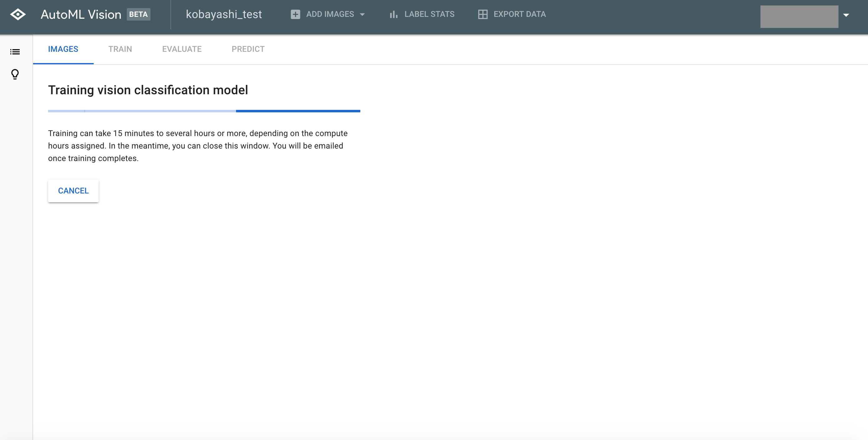Open the models lightbulb icon in sidebar

[15, 74]
